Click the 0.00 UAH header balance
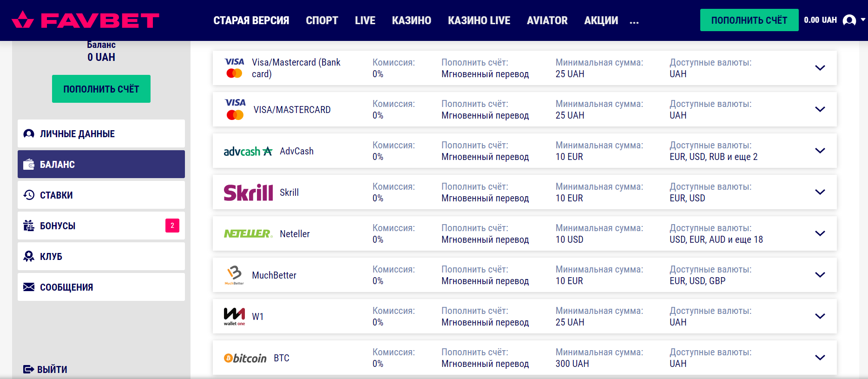This screenshot has width=868, height=379. (x=820, y=20)
